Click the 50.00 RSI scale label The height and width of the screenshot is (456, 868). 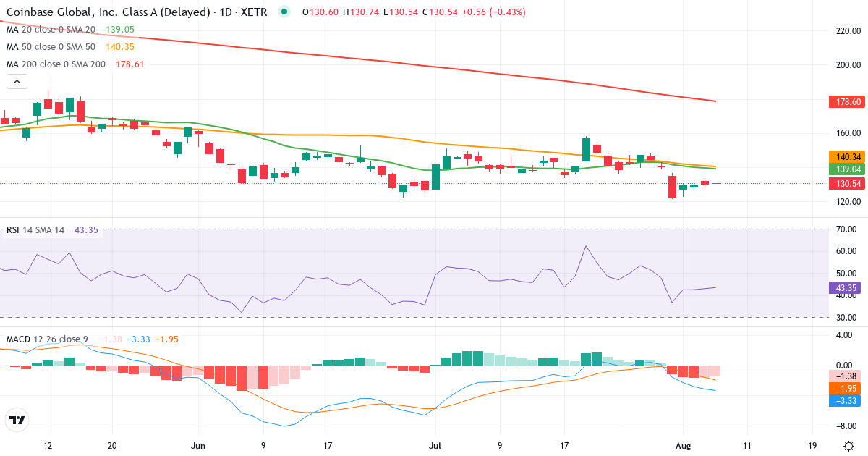(848, 274)
